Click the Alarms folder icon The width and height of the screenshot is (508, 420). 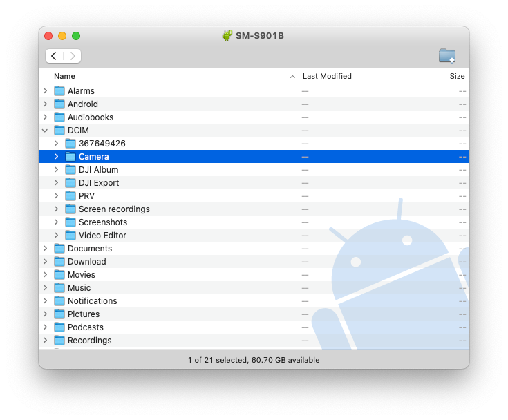59,91
